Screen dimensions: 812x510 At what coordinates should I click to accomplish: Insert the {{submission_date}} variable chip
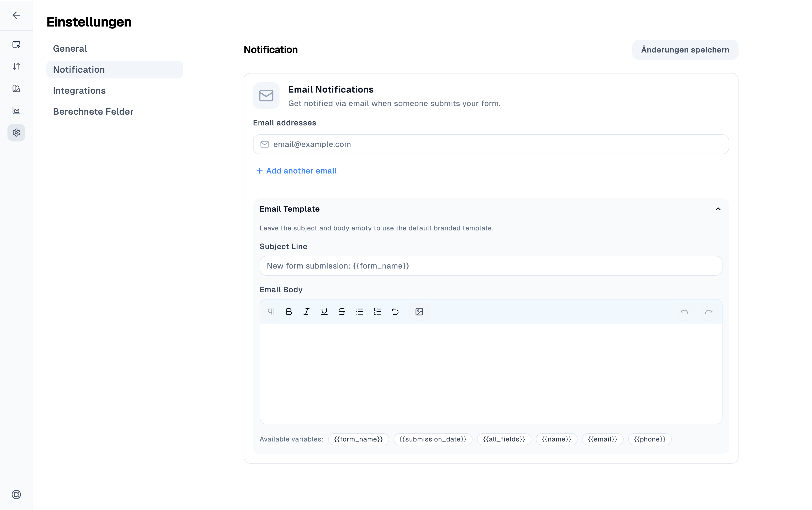433,439
